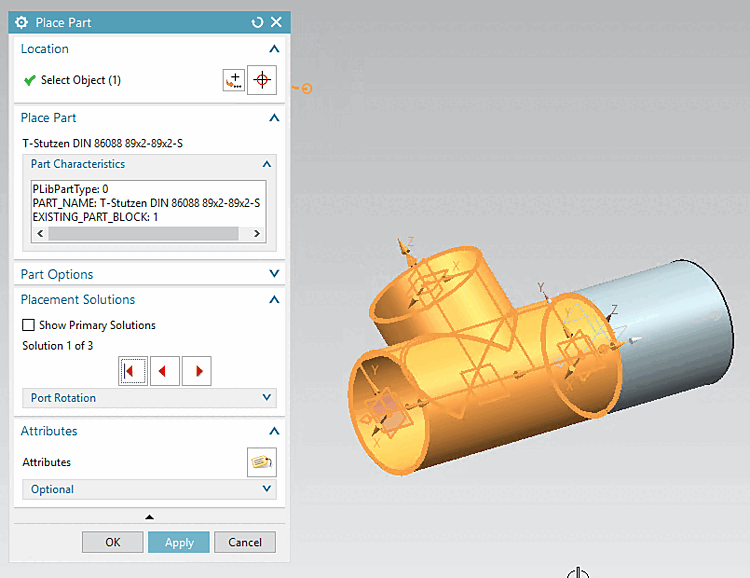Click the Apply button
Image resolution: width=750 pixels, height=578 pixels.
click(x=179, y=542)
